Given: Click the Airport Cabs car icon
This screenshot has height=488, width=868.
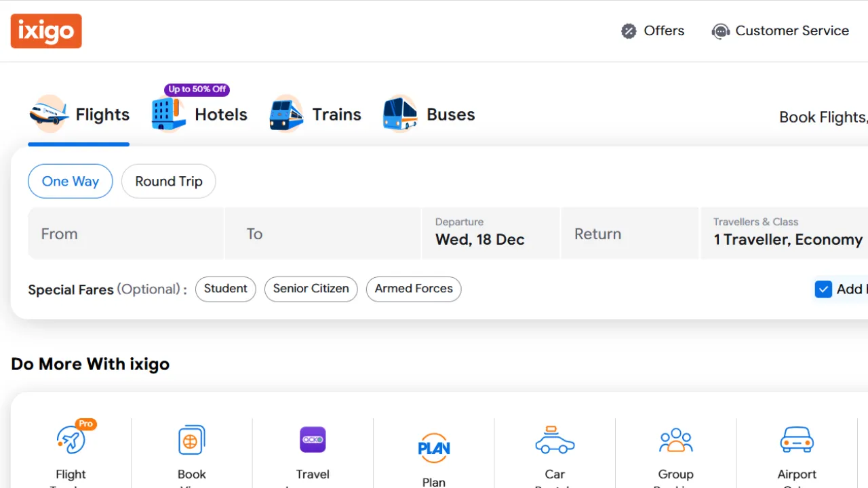Looking at the screenshot, I should pyautogui.click(x=797, y=440).
